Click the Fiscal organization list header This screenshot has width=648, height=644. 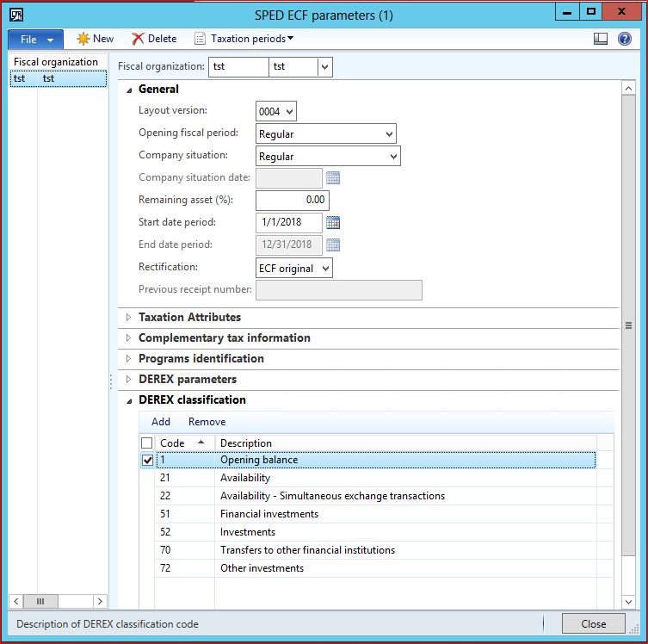(x=58, y=62)
